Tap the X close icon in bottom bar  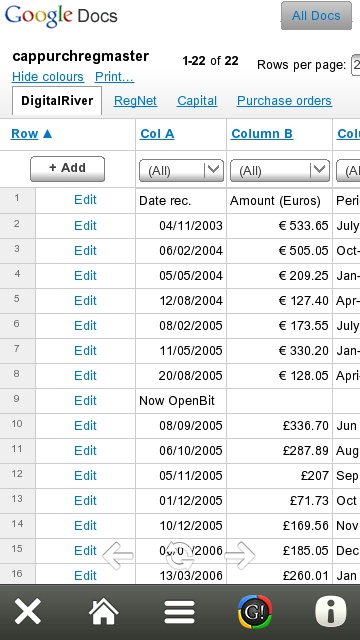pos(28,611)
